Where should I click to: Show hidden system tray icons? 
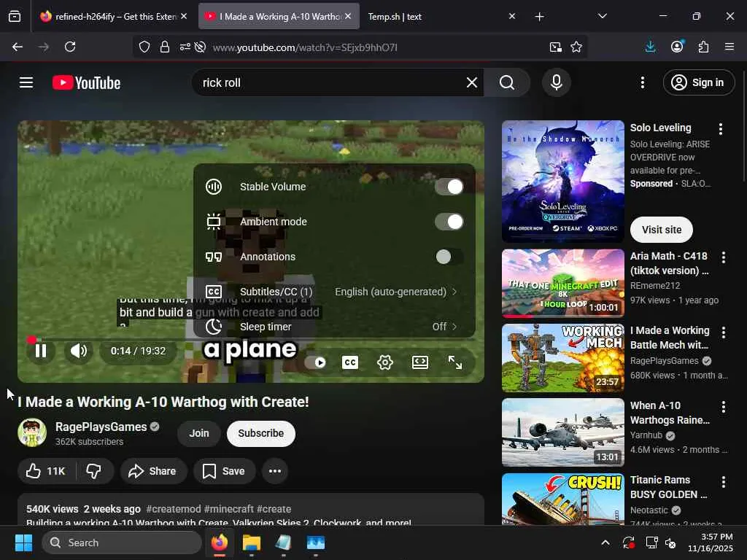(x=605, y=542)
